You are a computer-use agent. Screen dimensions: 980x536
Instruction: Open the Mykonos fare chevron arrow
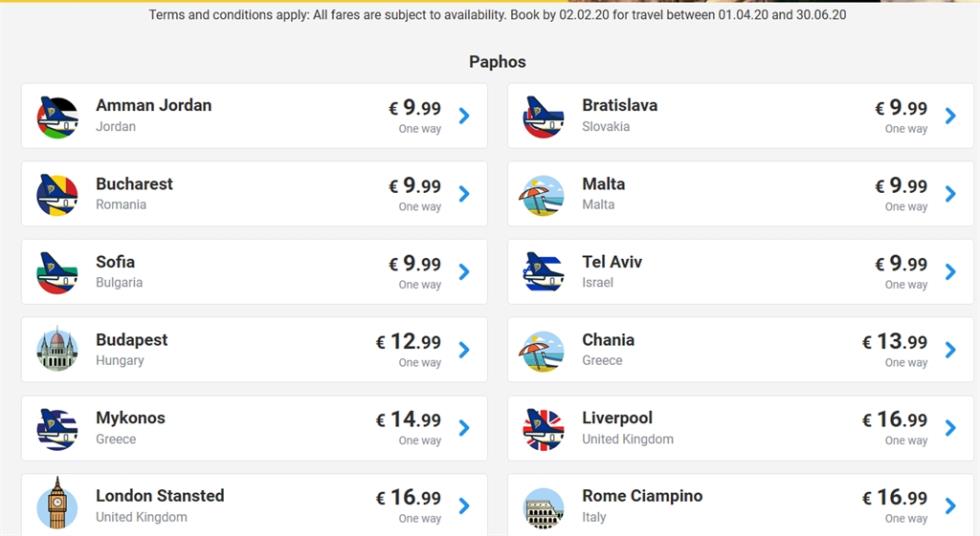464,428
